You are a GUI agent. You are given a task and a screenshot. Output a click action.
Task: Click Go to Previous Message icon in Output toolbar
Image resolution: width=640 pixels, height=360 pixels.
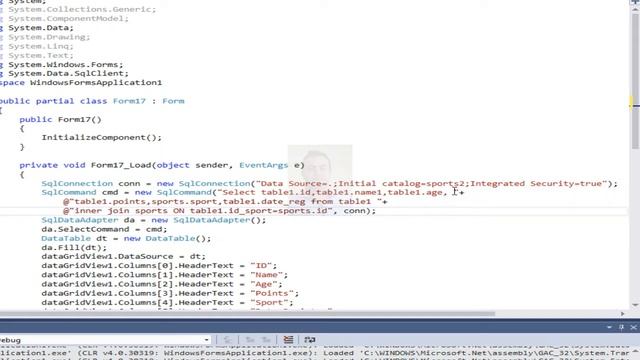(x=250, y=340)
